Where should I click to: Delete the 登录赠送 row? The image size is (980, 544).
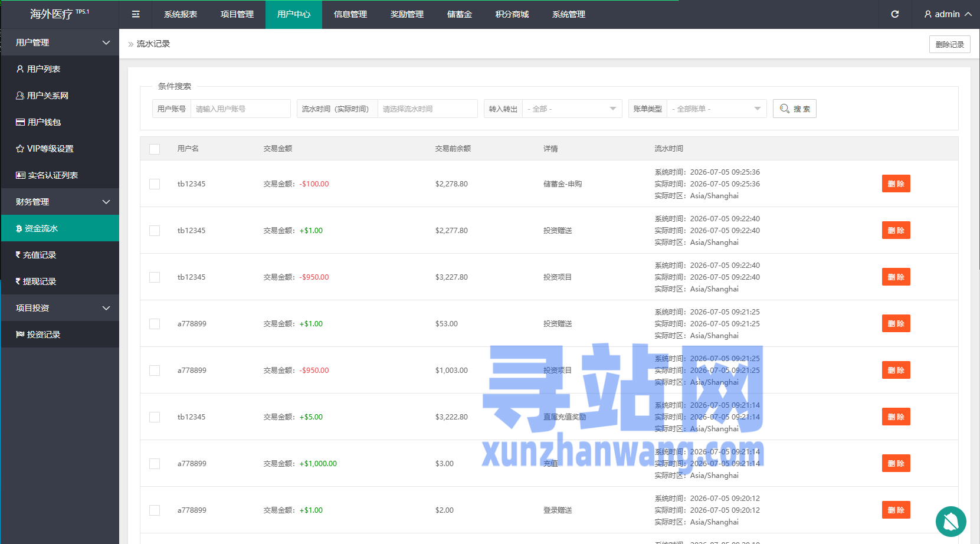pyautogui.click(x=896, y=510)
